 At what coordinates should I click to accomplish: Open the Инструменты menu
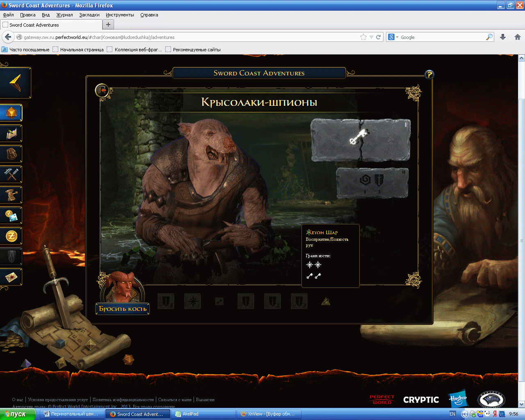coord(120,15)
